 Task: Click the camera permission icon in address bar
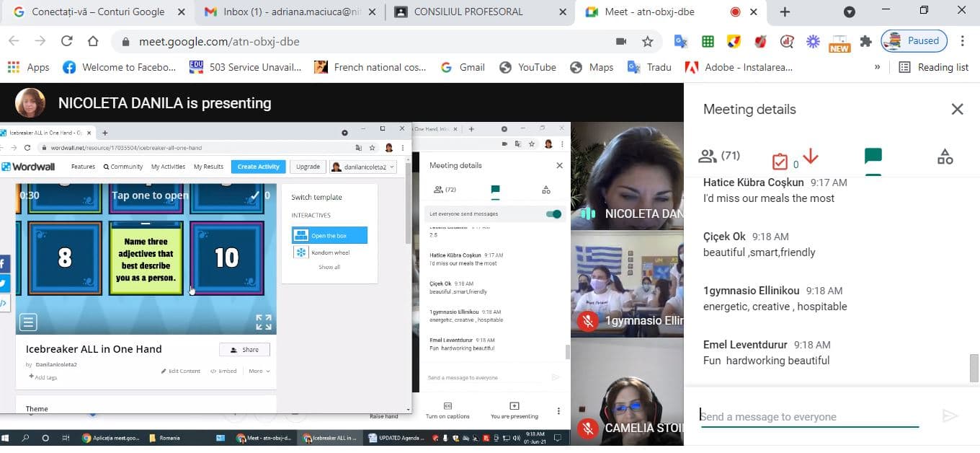coord(621,42)
